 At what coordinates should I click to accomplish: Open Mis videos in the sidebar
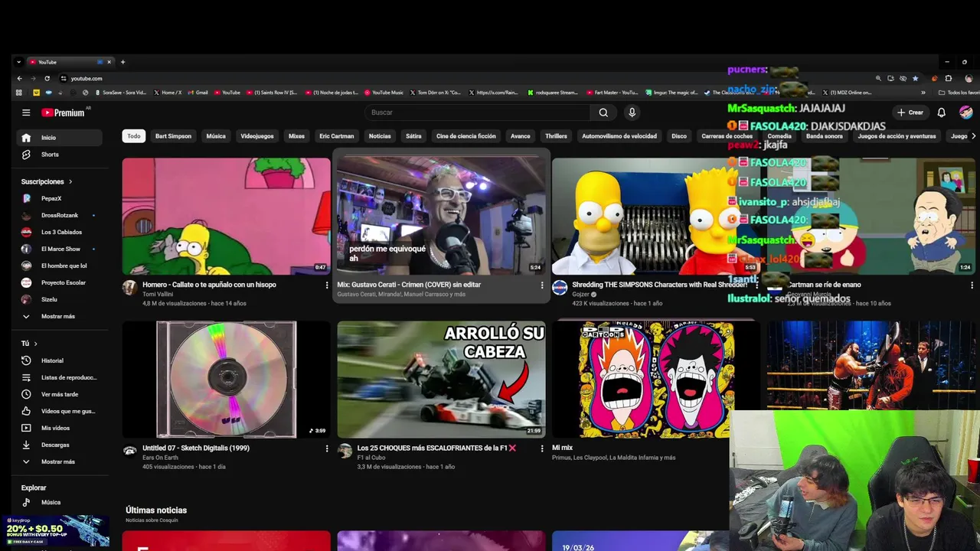tap(60, 428)
